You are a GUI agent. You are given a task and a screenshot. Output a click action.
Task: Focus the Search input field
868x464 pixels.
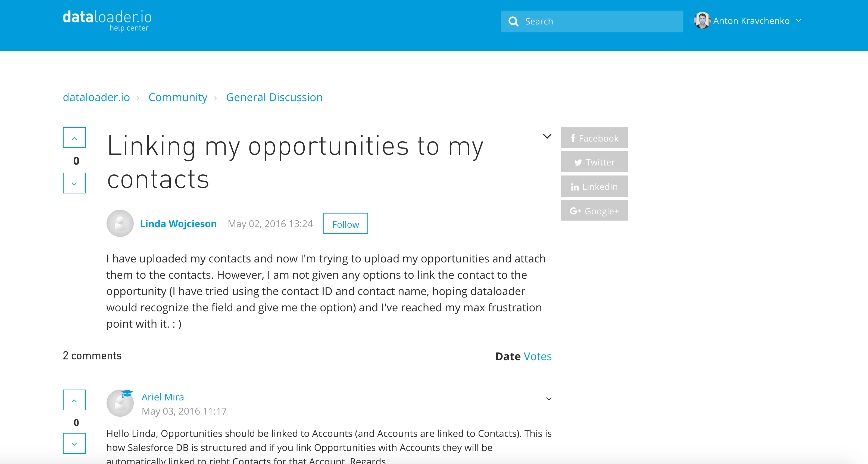(x=592, y=21)
